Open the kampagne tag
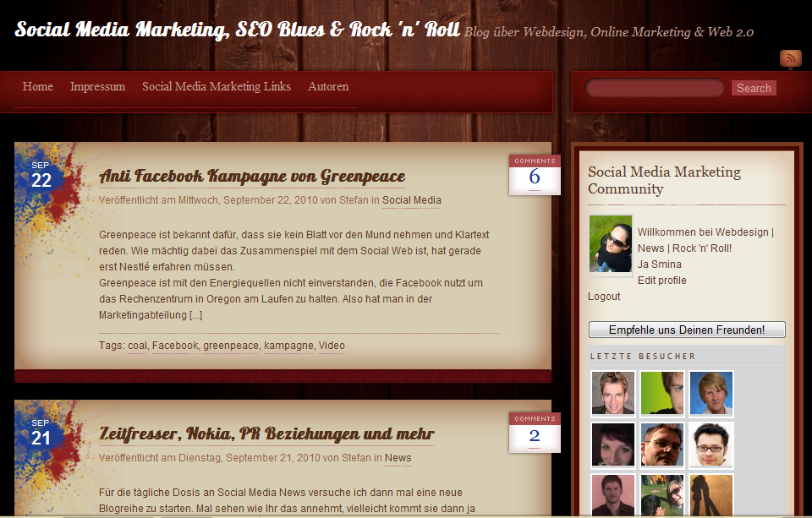This screenshot has width=812, height=518. click(x=288, y=345)
